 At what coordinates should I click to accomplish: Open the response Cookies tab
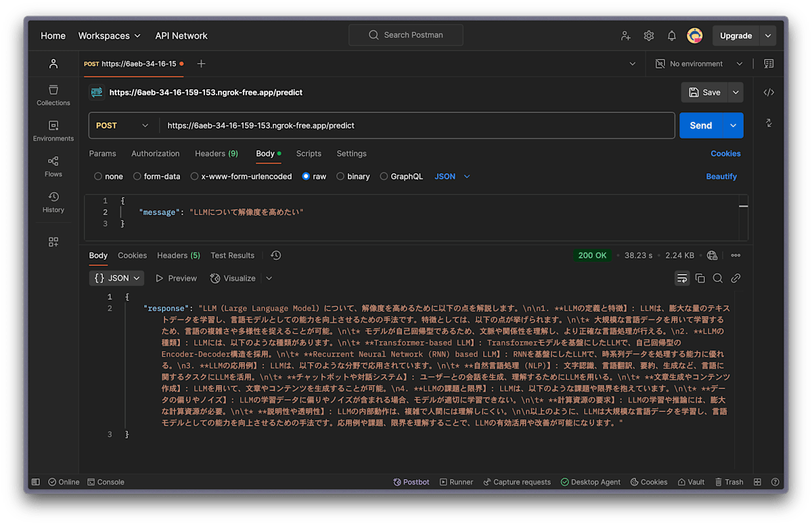132,256
